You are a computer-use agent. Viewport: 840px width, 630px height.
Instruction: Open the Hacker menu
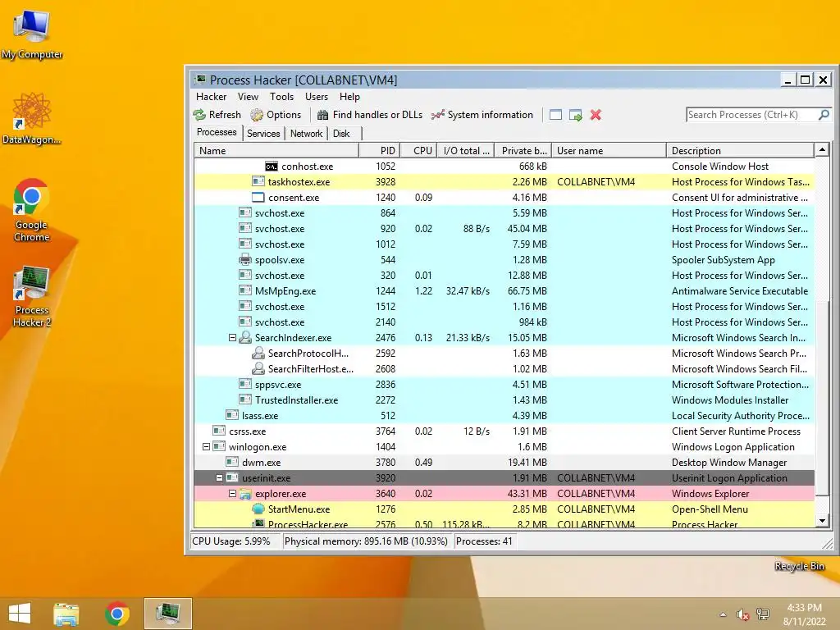(x=211, y=97)
